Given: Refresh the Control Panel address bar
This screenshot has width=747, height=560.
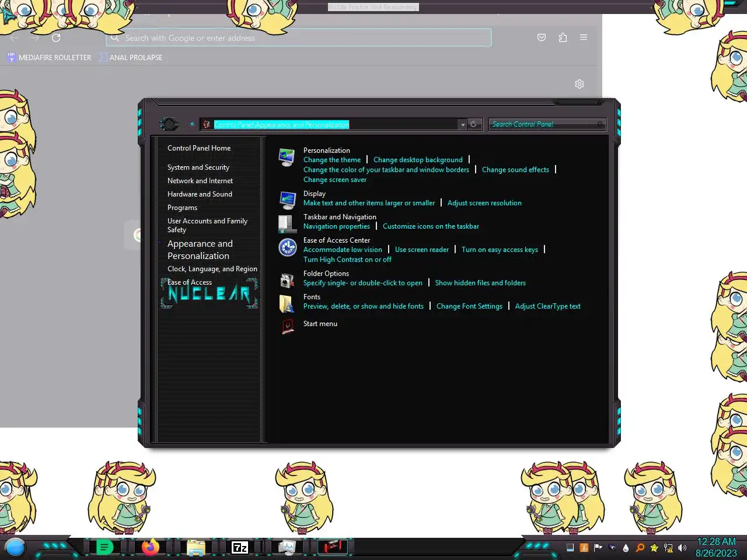Looking at the screenshot, I should 474,124.
